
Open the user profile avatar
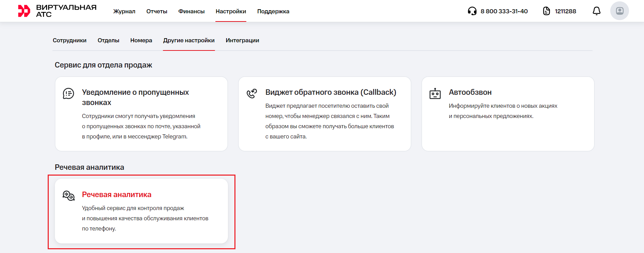click(619, 11)
